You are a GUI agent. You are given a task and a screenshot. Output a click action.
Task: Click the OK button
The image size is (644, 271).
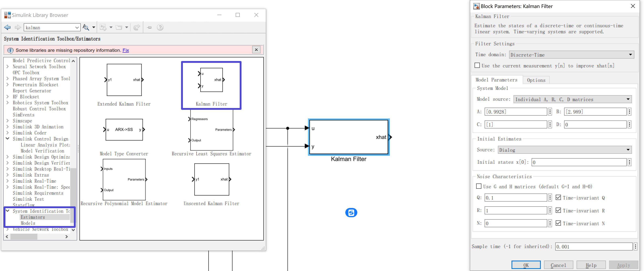(x=526, y=265)
